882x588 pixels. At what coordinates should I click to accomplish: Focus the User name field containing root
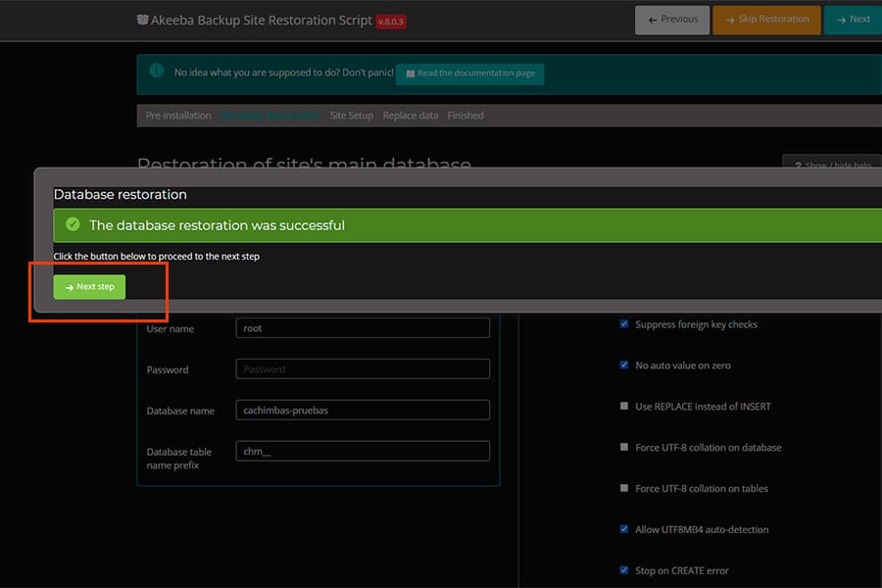(x=363, y=327)
